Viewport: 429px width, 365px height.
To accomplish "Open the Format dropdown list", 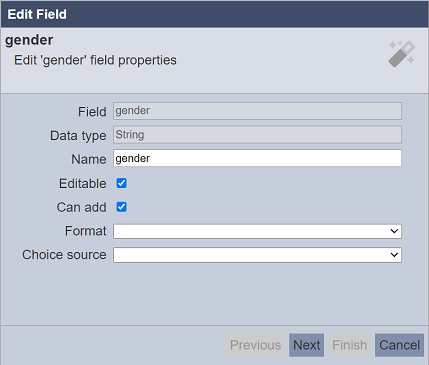I will [257, 231].
